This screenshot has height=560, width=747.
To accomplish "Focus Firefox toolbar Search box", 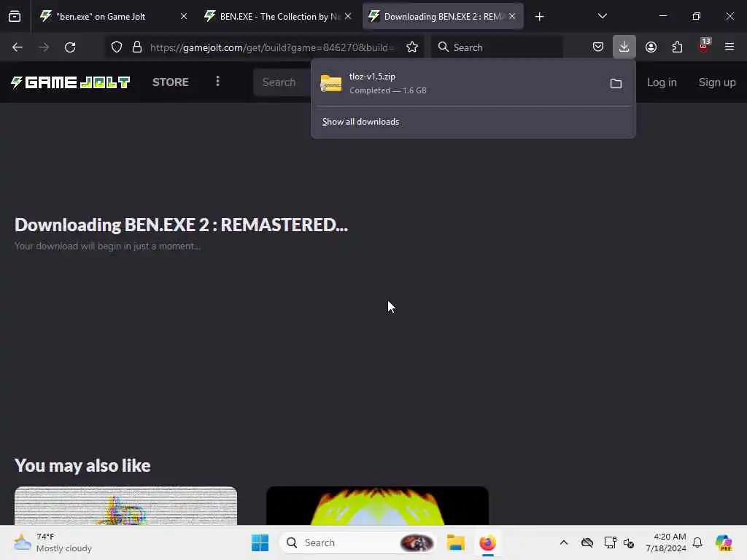I will pyautogui.click(x=497, y=47).
